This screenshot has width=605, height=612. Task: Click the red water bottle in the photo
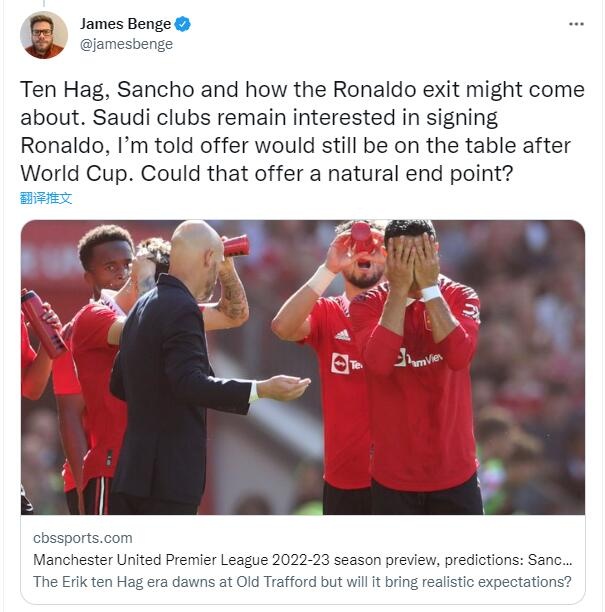42,323
